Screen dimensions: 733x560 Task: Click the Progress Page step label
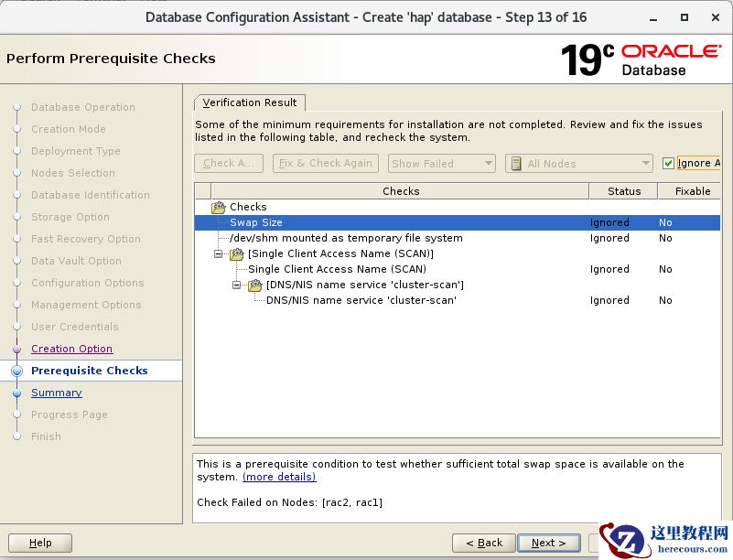tap(70, 415)
